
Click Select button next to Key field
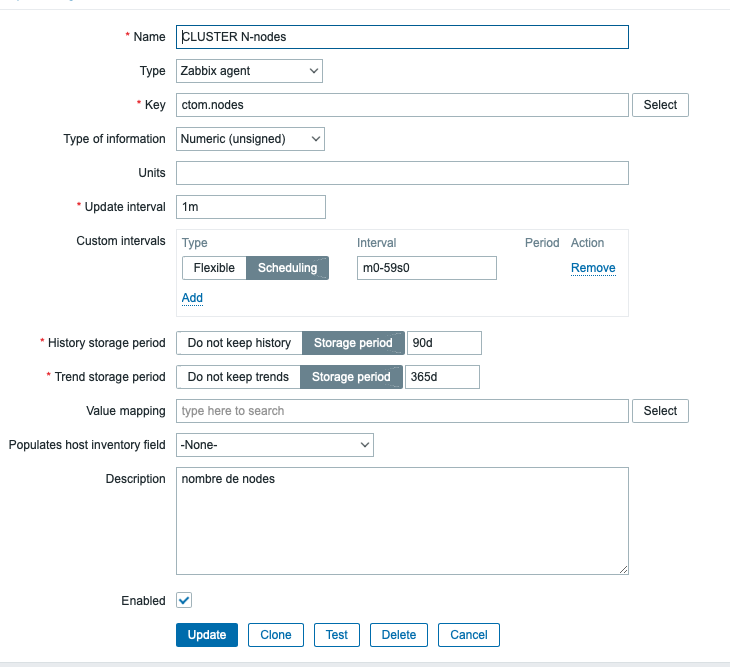tap(660, 105)
